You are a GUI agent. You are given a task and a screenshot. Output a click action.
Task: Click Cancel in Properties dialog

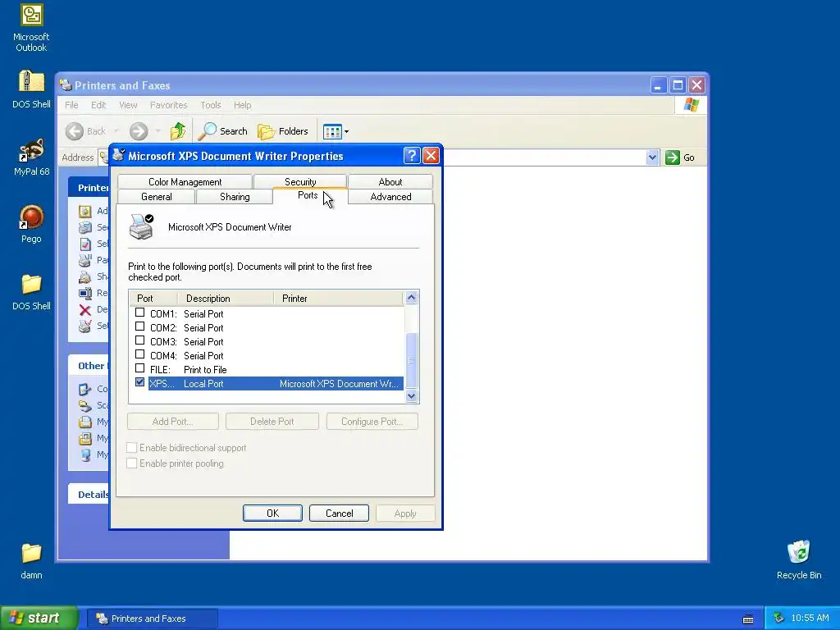tap(339, 514)
